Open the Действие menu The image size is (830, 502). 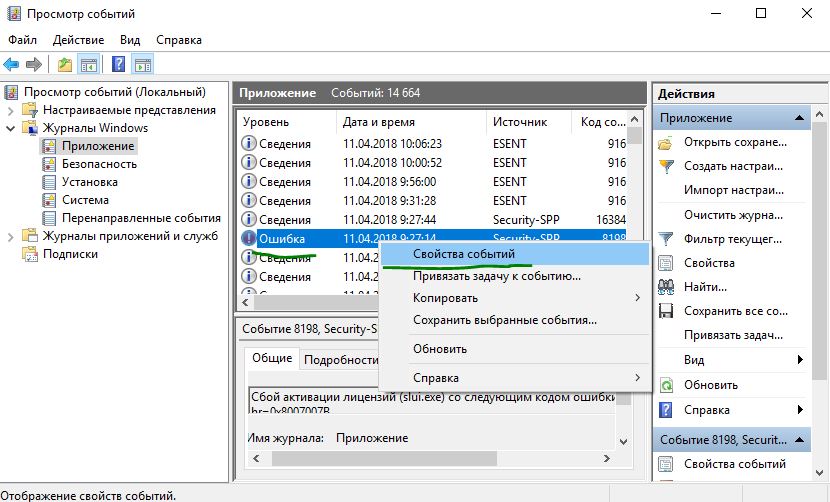(78, 40)
